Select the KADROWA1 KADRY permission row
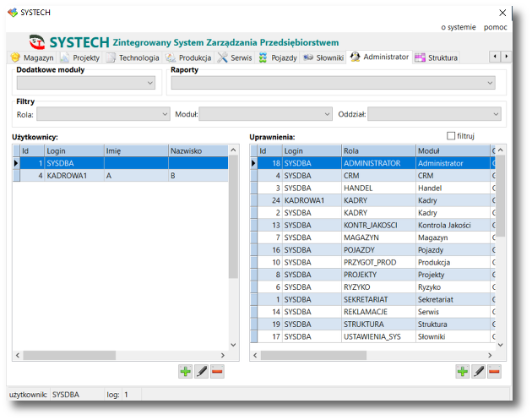 pos(372,200)
